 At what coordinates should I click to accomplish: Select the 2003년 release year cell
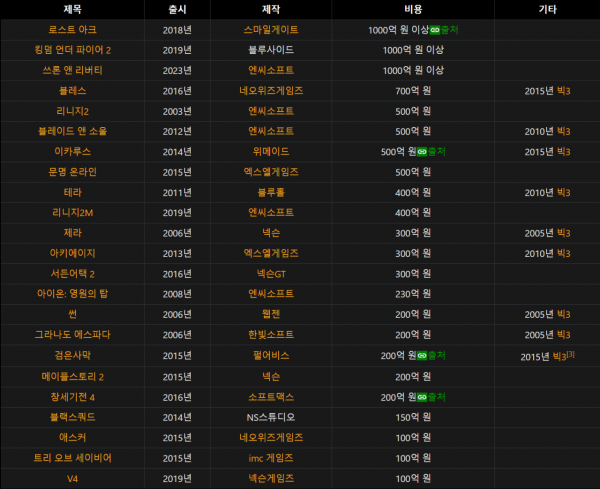coord(177,111)
